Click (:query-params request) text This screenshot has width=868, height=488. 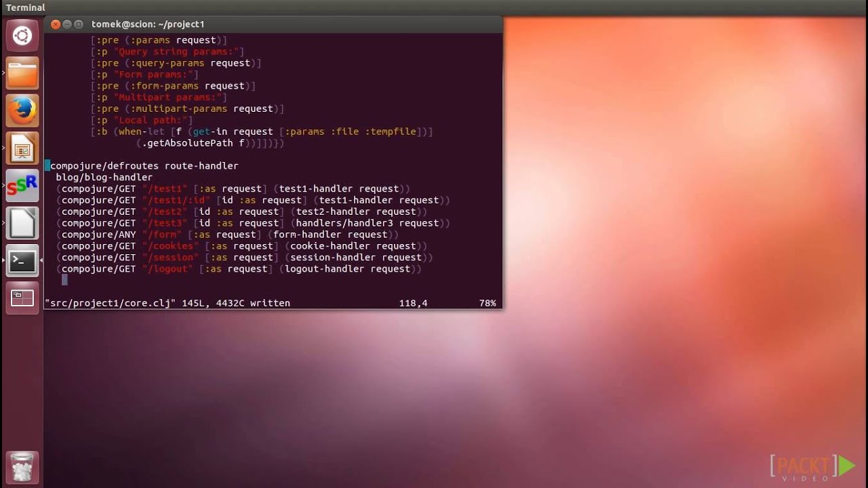(x=191, y=63)
